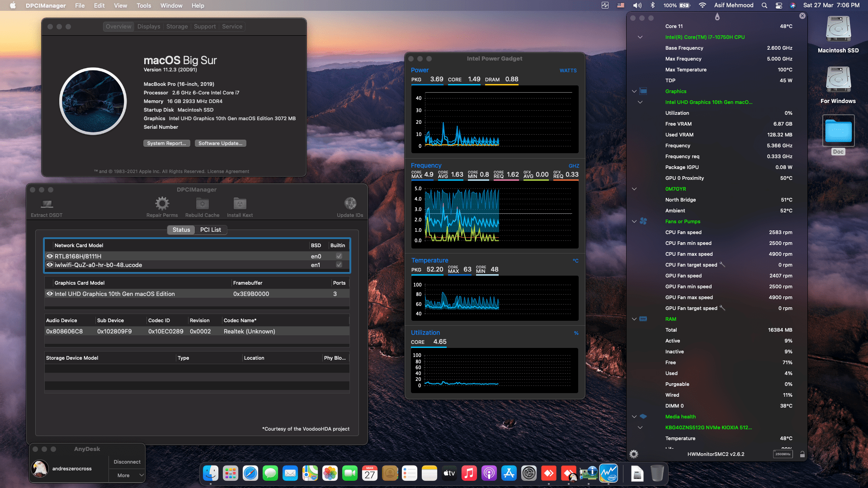Collapse Intel UHD Graphics 10th Gen subgroup
Image resolution: width=868 pixels, height=488 pixels.
pyautogui.click(x=640, y=102)
